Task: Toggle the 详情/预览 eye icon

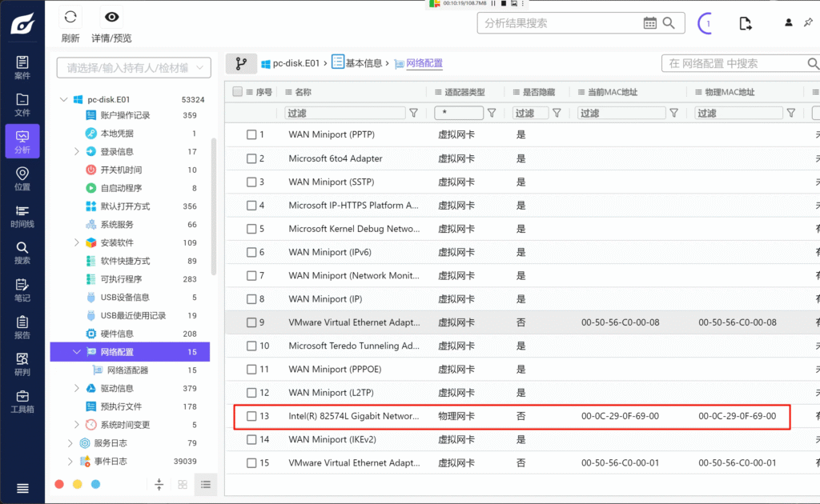Action: [x=111, y=18]
